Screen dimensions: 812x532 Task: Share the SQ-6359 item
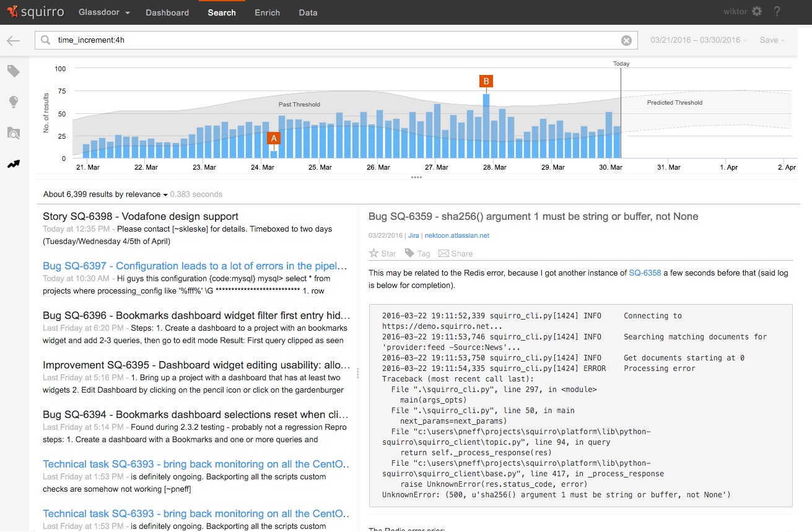tap(455, 253)
